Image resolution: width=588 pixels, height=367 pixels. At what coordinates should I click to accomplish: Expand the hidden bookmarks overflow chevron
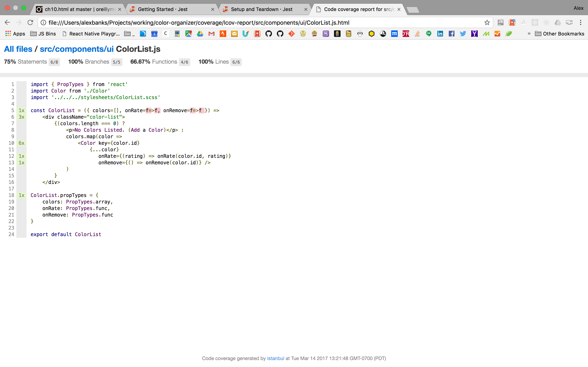[529, 34]
